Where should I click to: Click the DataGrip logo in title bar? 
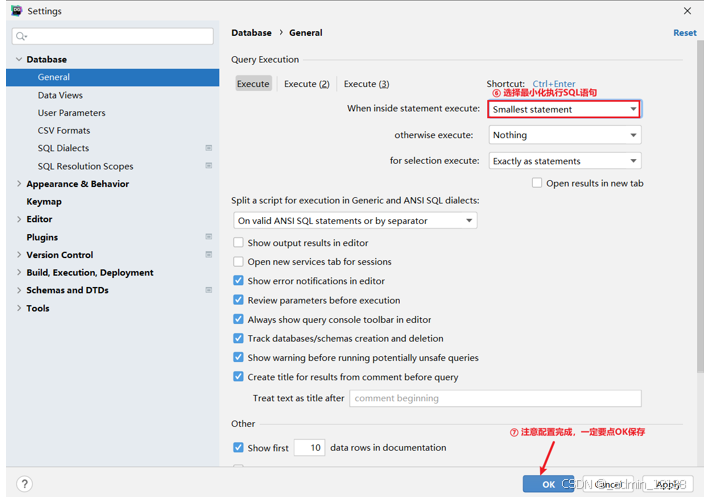(x=17, y=11)
